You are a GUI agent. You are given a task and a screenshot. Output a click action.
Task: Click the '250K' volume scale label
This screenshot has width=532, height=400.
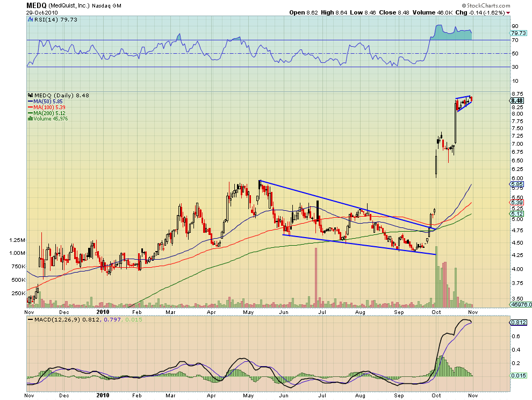[18, 294]
